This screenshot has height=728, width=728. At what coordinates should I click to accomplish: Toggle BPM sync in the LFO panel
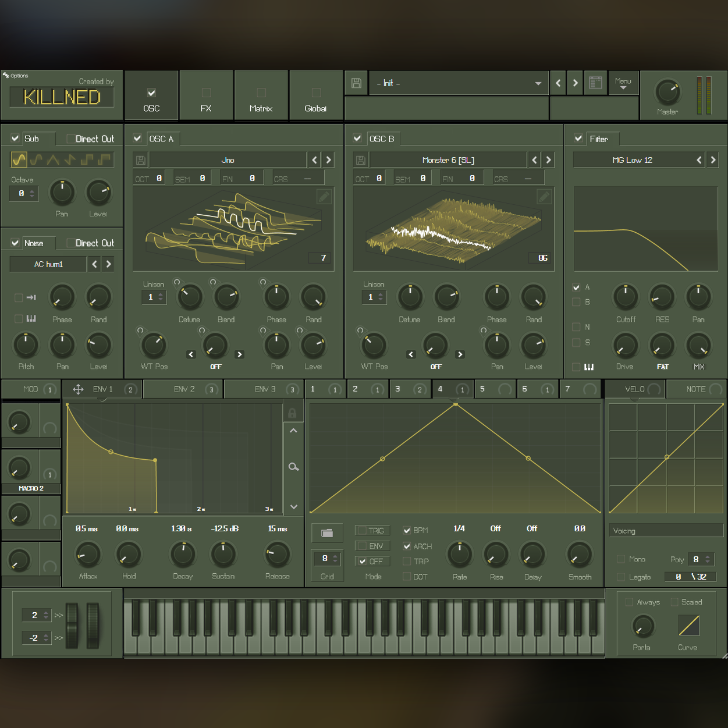point(407,530)
